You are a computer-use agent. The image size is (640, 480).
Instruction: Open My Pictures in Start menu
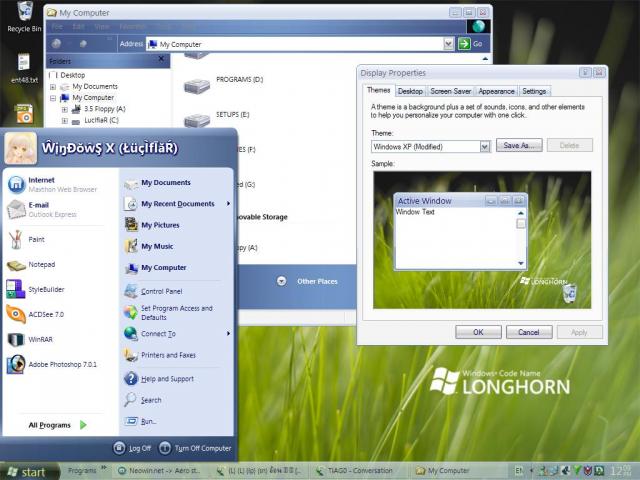click(x=152, y=225)
